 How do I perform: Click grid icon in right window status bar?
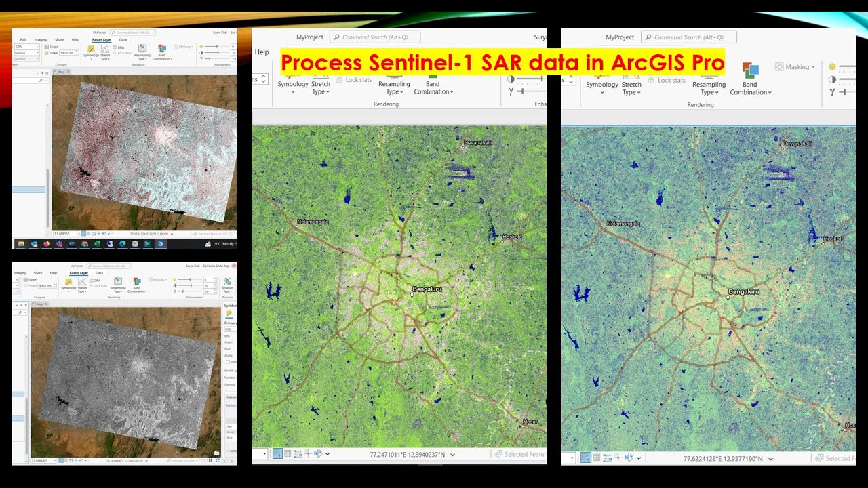tap(597, 457)
